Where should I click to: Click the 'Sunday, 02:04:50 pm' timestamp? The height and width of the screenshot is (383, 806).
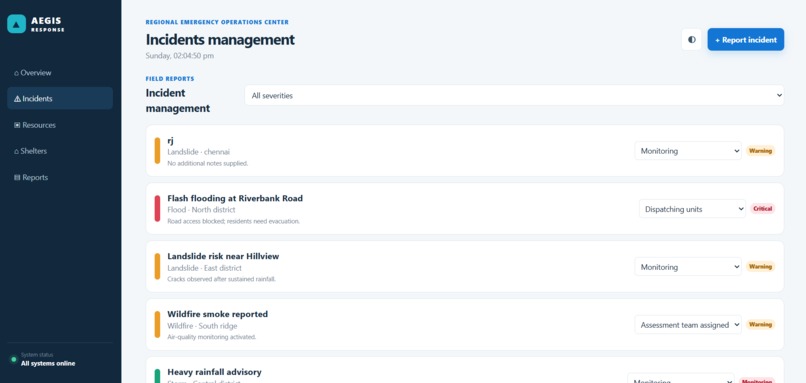180,56
